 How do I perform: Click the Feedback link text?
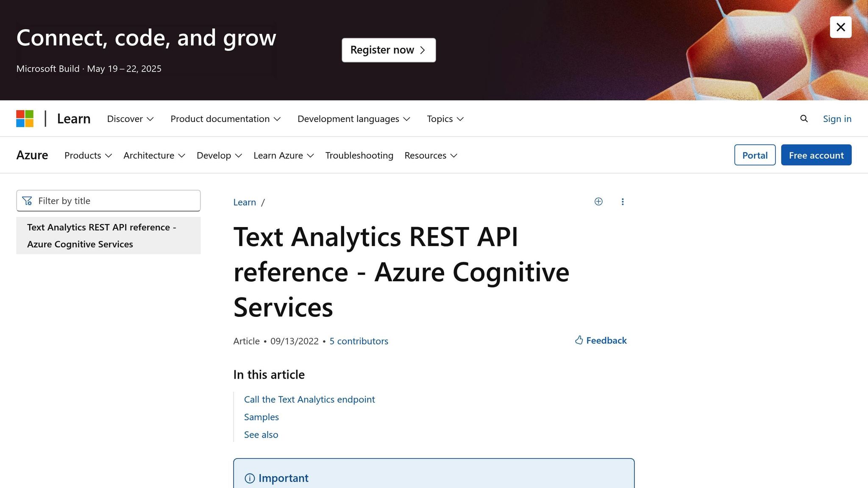pyautogui.click(x=606, y=341)
